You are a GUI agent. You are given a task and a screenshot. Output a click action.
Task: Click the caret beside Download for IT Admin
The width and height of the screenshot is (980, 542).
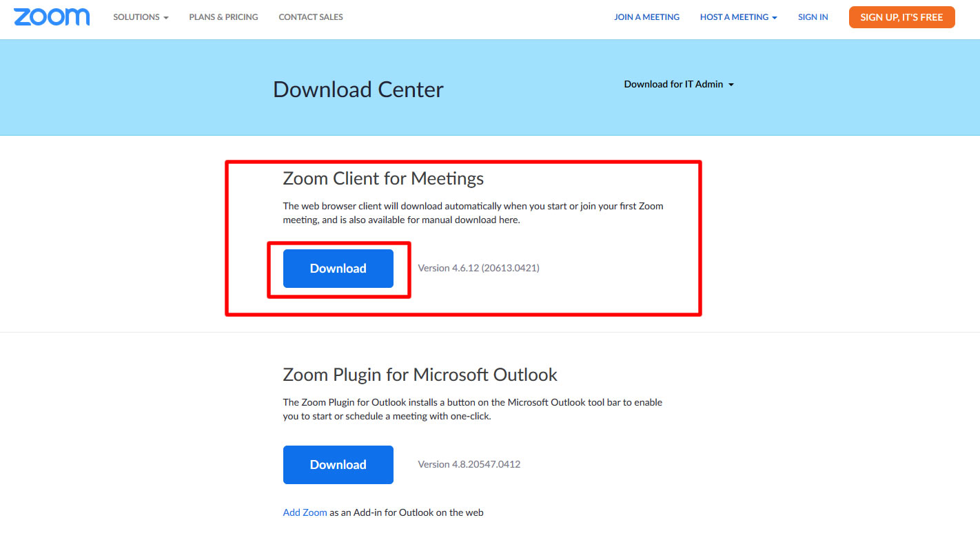731,85
